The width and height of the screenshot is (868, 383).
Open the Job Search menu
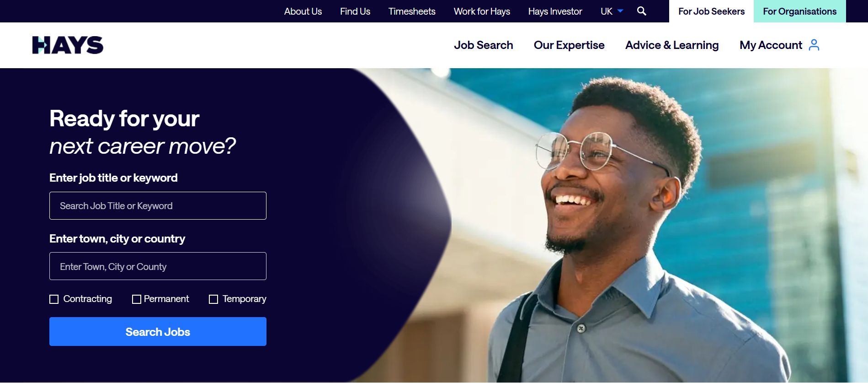[483, 45]
